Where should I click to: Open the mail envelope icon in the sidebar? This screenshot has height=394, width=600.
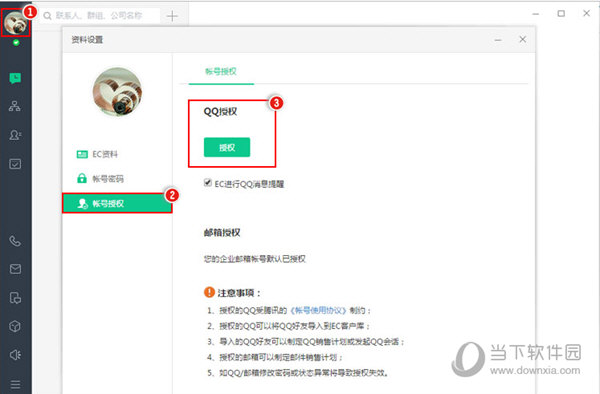click(15, 269)
